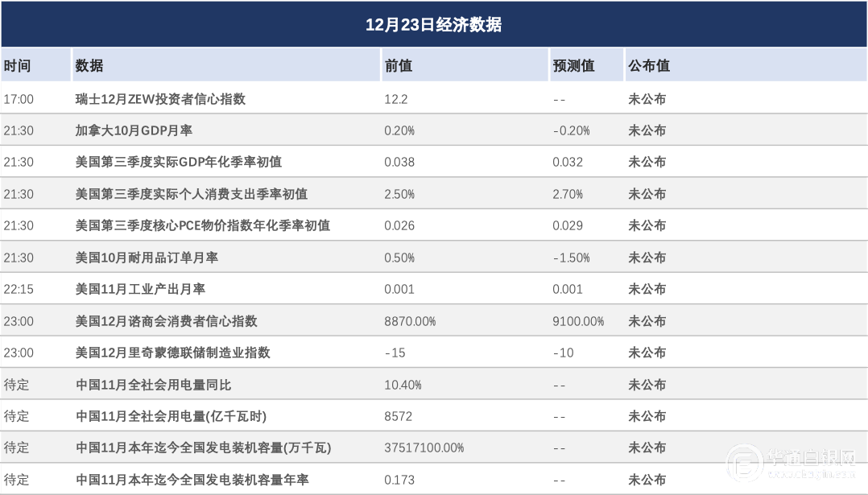
Task: Open the 瑞士12月ZEW投资者信心指数 row
Action: (x=160, y=99)
